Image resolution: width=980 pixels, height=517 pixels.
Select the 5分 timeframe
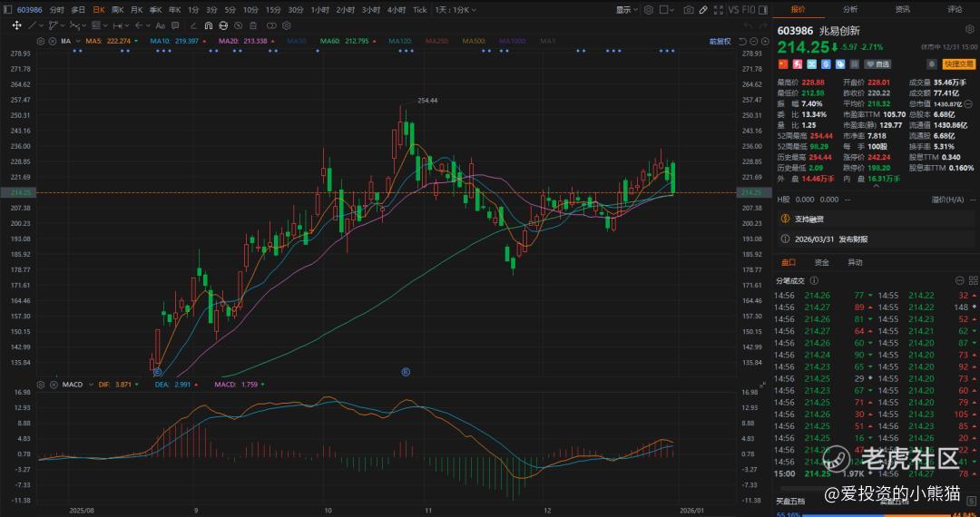[230, 10]
